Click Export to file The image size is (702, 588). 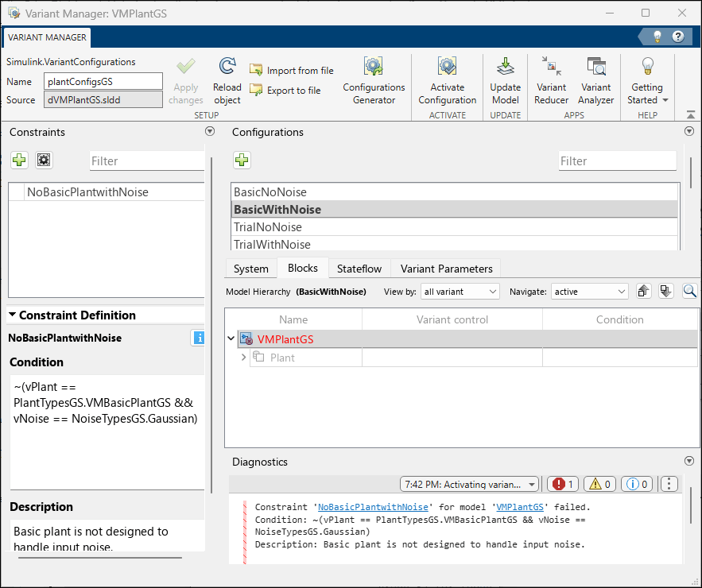click(x=285, y=90)
